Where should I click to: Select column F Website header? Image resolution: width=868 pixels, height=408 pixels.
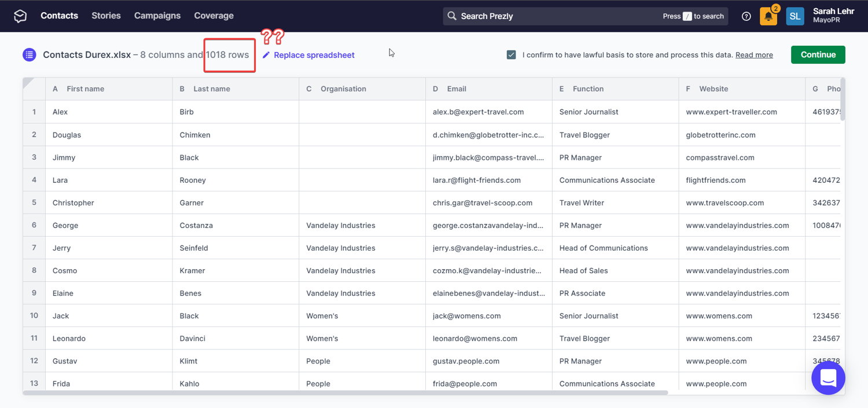click(742, 89)
